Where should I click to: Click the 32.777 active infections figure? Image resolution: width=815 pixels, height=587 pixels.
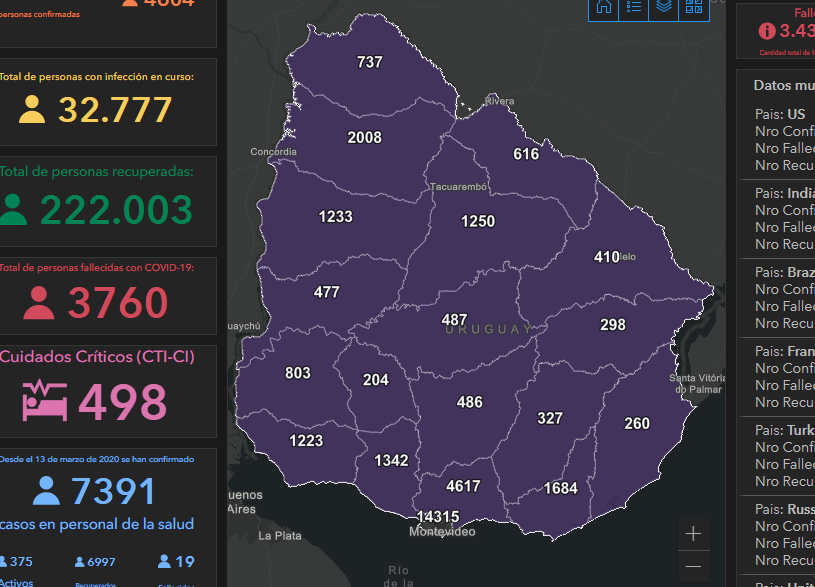(x=115, y=110)
